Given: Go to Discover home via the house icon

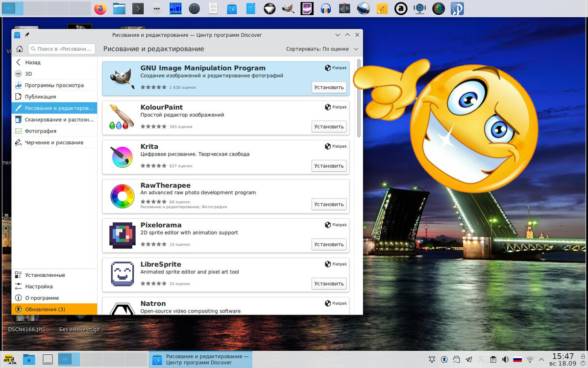Looking at the screenshot, I should point(20,49).
